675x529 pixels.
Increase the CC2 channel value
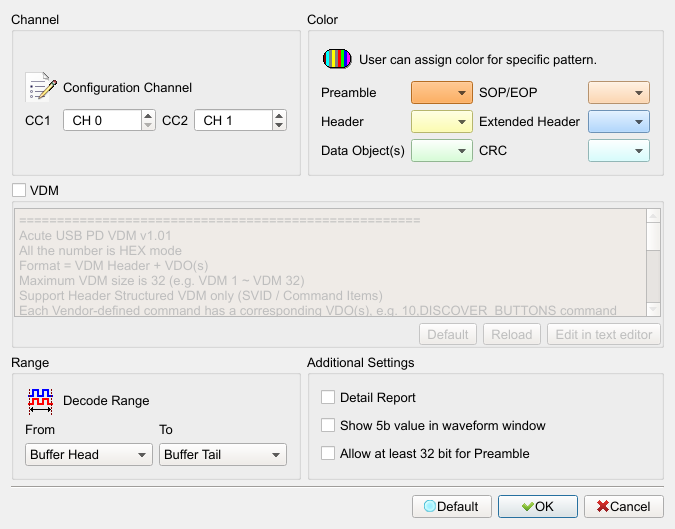pos(279,115)
